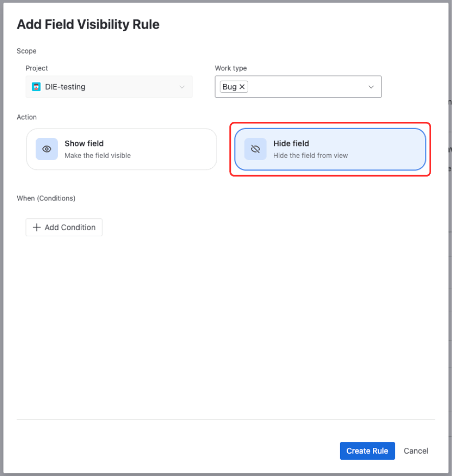Open the DIE-testing project picker
This screenshot has width=452, height=476.
click(109, 87)
